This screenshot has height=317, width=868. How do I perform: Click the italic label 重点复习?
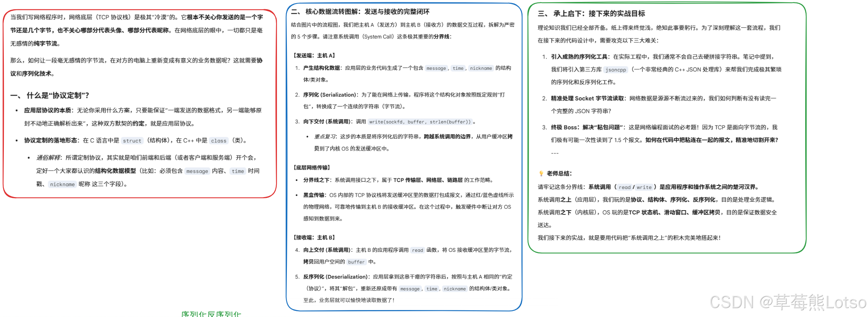(325, 137)
